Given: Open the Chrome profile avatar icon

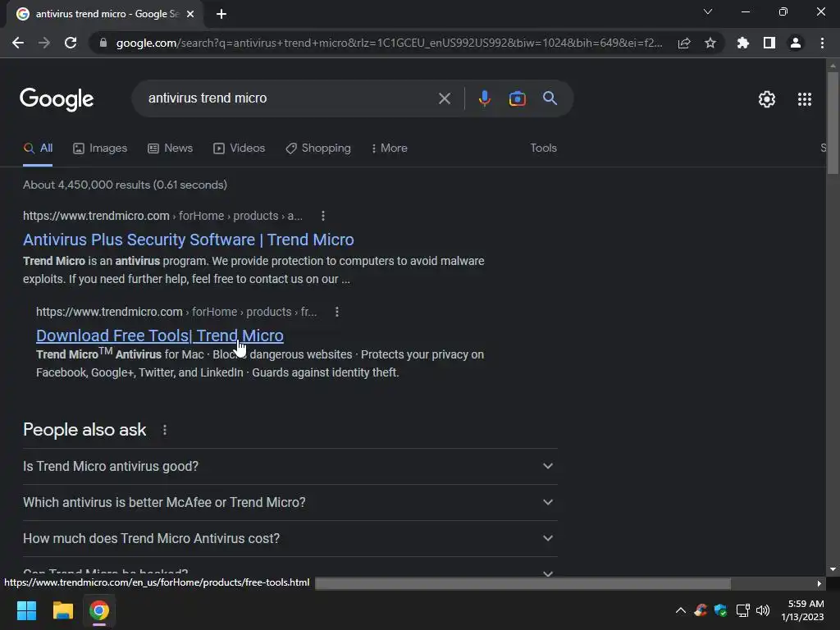Looking at the screenshot, I should click(x=796, y=43).
